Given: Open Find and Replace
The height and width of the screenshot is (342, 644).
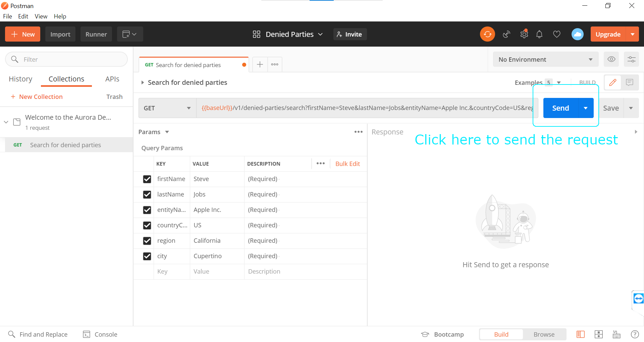Looking at the screenshot, I should click(x=38, y=334).
